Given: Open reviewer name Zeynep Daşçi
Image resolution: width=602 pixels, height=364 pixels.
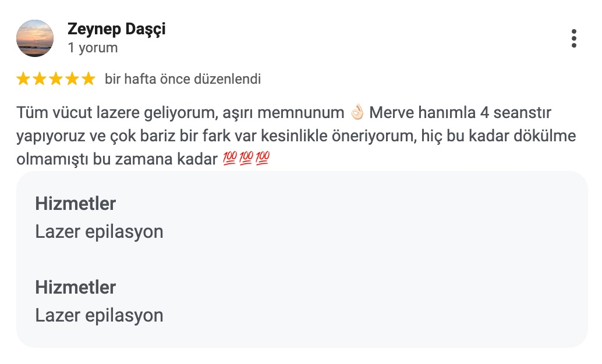Looking at the screenshot, I should coord(116,28).
